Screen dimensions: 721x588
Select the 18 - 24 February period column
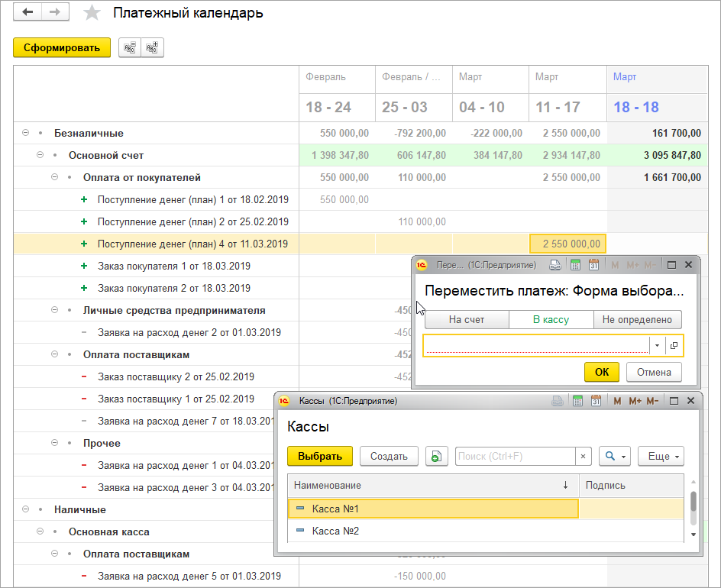pyautogui.click(x=337, y=107)
